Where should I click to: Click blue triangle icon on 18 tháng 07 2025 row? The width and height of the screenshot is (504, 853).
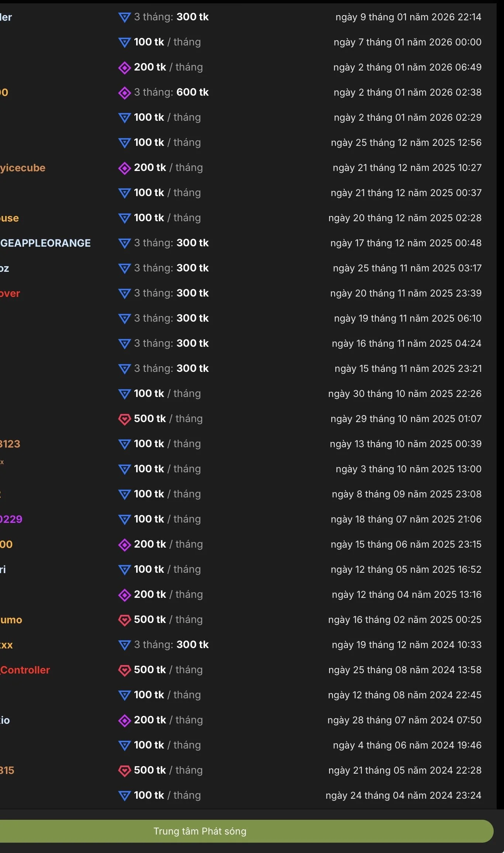pos(125,520)
